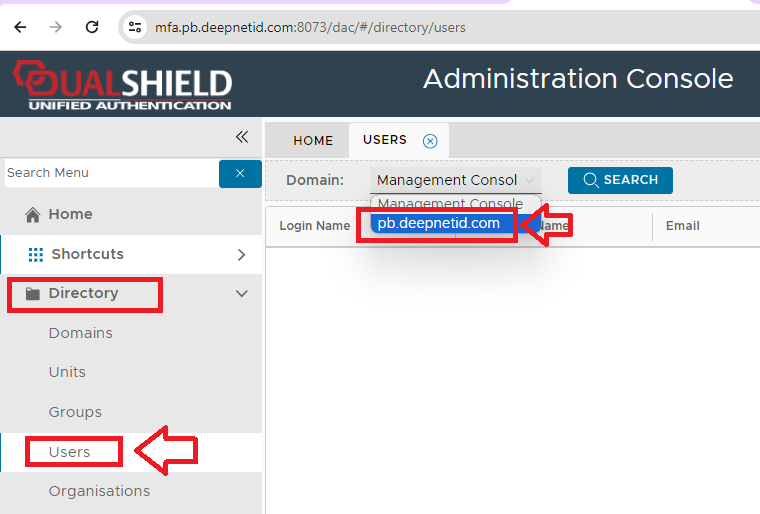The width and height of the screenshot is (760, 514).
Task: Open Domains under Directory
Action: pos(81,333)
